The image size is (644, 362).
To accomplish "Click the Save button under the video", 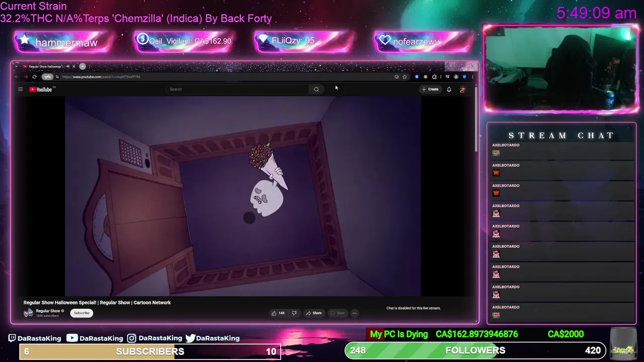I will click(x=337, y=313).
